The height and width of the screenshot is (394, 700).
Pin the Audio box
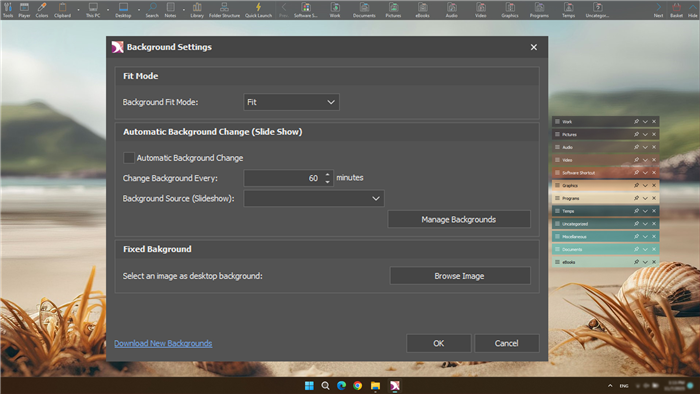point(636,147)
